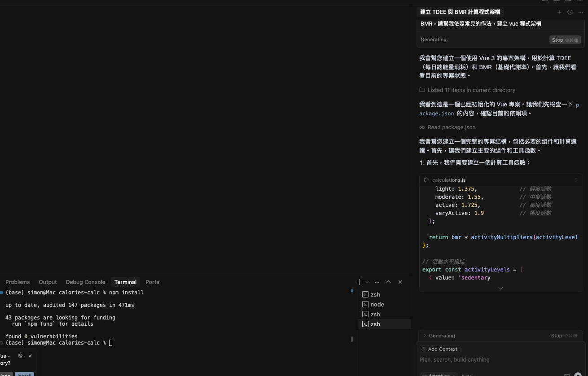Stop generation in top message box
The height and width of the screenshot is (376, 588).
tap(565, 40)
